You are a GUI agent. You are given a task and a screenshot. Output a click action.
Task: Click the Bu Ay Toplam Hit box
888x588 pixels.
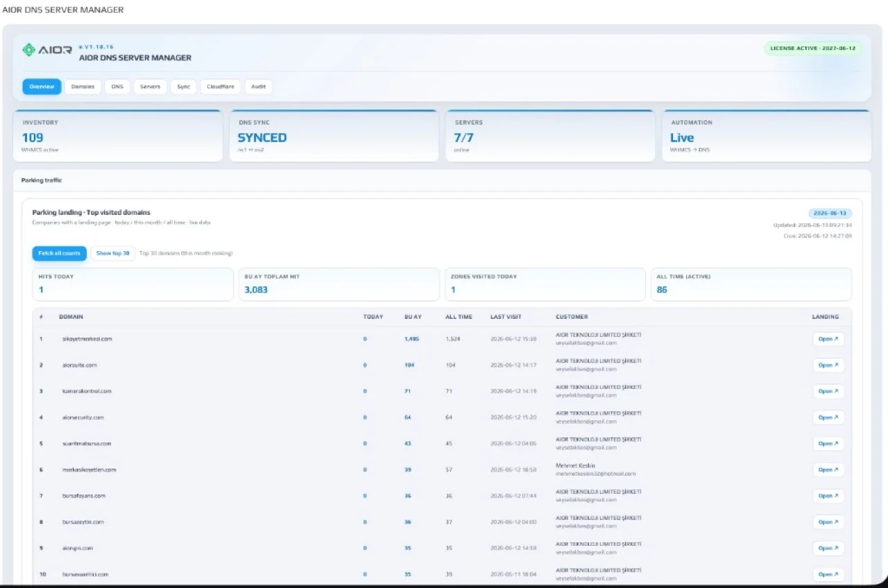tap(339, 284)
